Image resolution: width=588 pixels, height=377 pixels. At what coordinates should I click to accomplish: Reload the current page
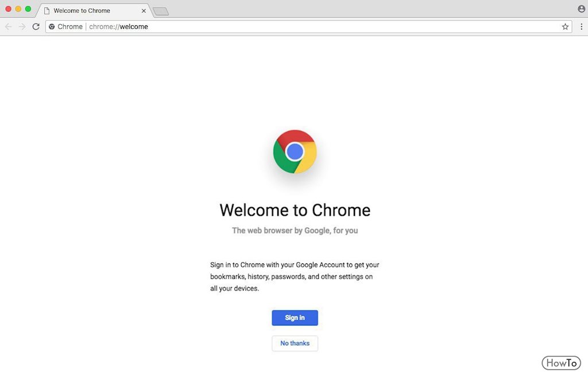pos(36,26)
